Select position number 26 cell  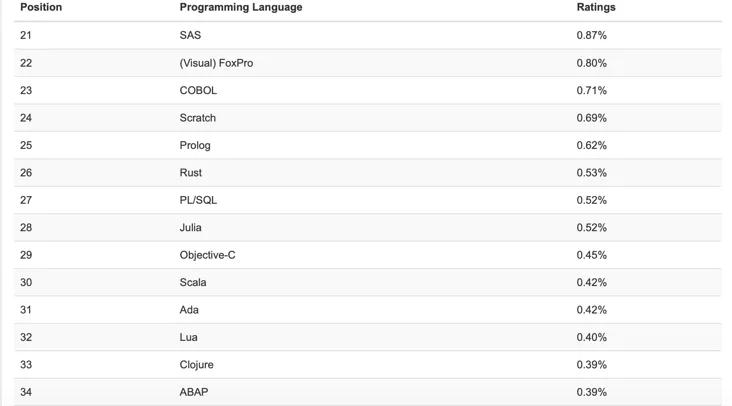[26, 173]
